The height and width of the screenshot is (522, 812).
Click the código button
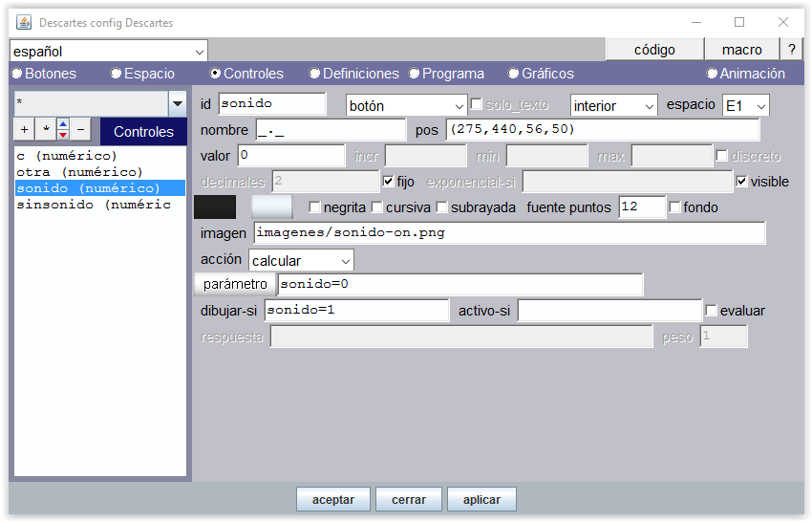click(654, 50)
